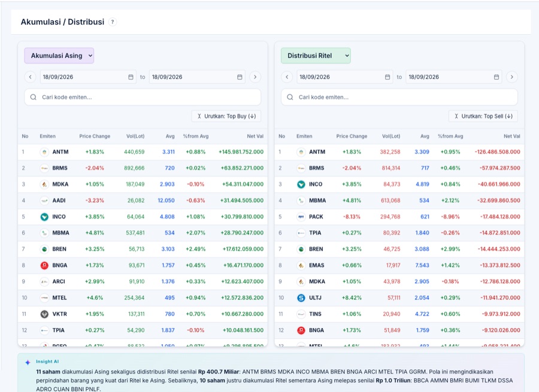The image size is (539, 392).
Task: Click net value -126.486.508.000
Action: (498, 152)
